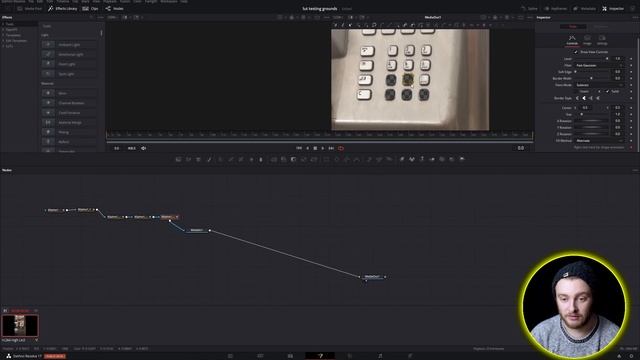Viewport: 640px width, 360px height.
Task: Toggle the Solid checkbox in the Inspector
Action: 607,91
